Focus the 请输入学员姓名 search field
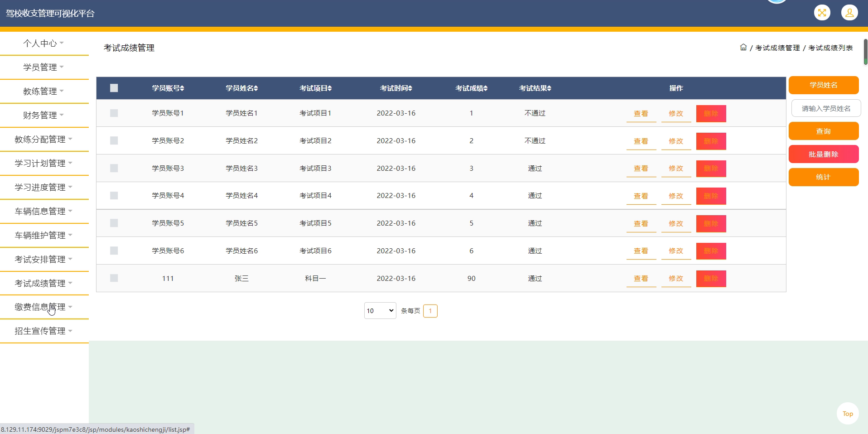This screenshot has height=434, width=868. (826, 108)
